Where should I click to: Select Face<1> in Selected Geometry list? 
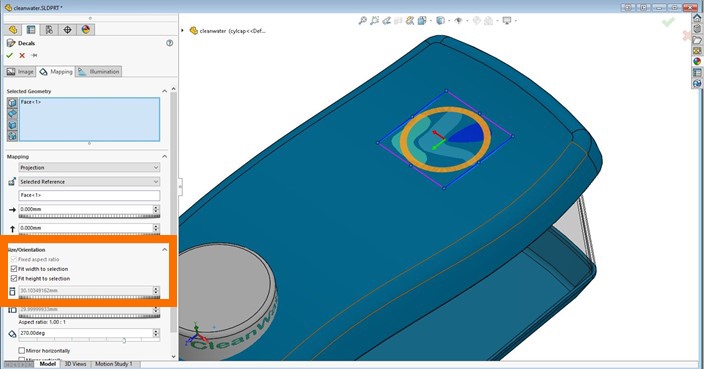click(31, 102)
